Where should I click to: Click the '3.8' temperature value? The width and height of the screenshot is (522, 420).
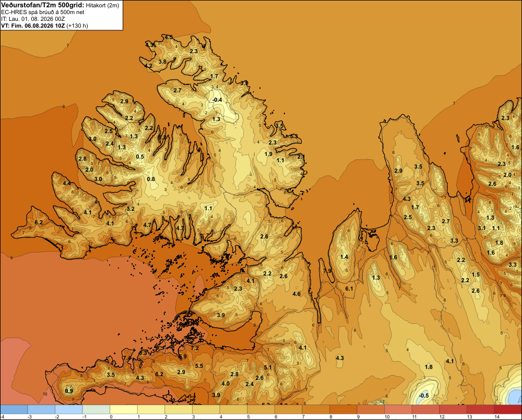162,62
